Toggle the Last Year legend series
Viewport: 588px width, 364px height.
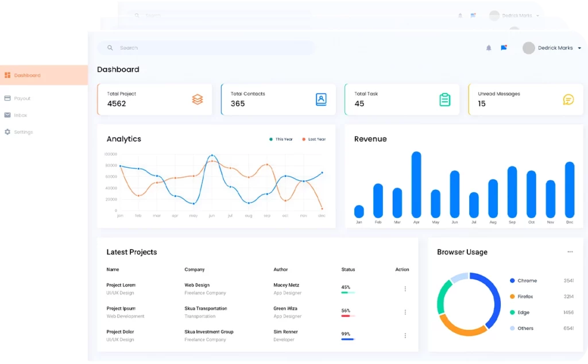click(x=314, y=140)
